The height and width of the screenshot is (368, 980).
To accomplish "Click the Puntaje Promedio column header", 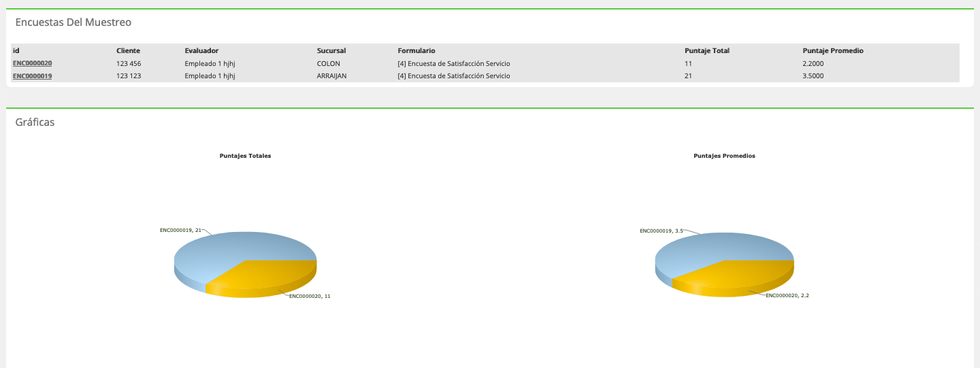I will (x=834, y=50).
